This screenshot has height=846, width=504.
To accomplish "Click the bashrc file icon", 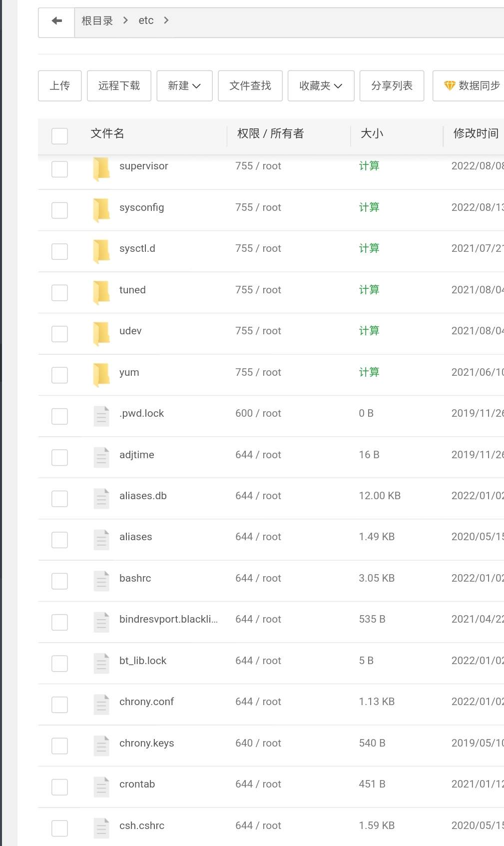I will pos(101,581).
